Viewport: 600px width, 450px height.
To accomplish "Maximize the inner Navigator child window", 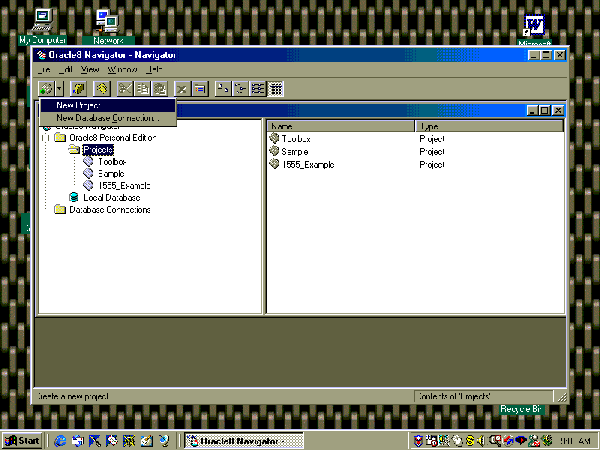I will (x=545, y=111).
